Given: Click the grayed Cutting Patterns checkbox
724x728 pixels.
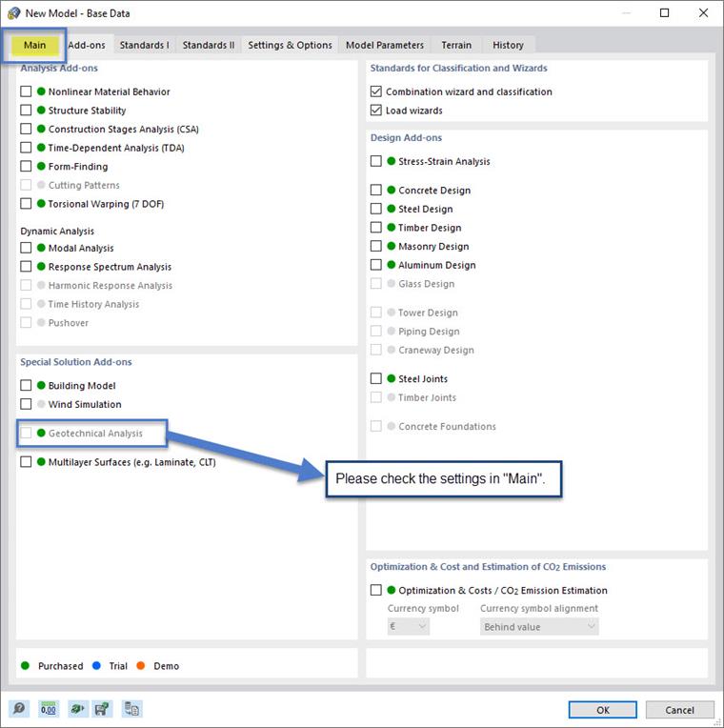Looking at the screenshot, I should pos(26,185).
